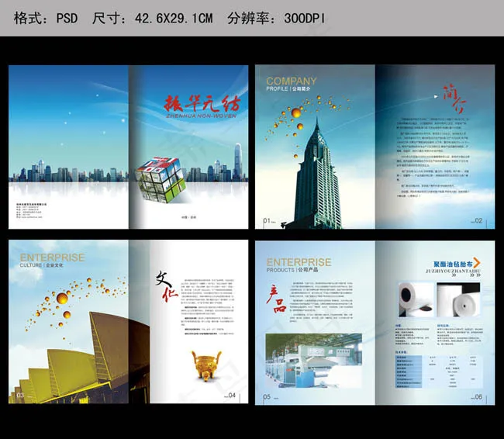Click the "聚酯油毡胎布" product title
The image size is (504, 439).
pyautogui.click(x=453, y=264)
